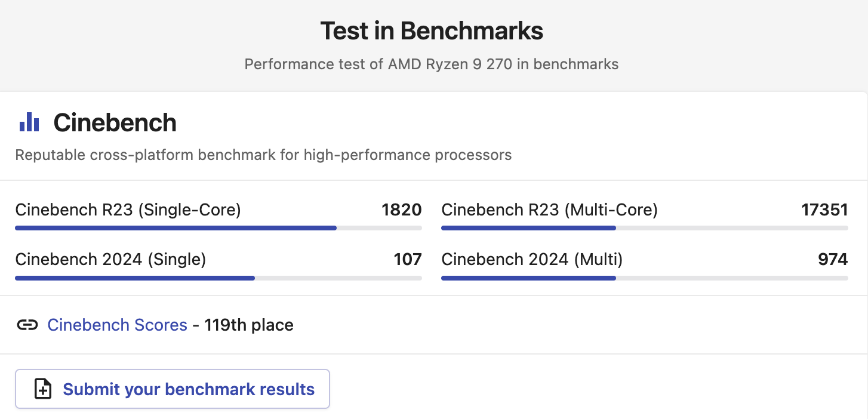Click the Cinebench 2024 Multi progress bar
This screenshot has width=868, height=419.
(x=644, y=278)
